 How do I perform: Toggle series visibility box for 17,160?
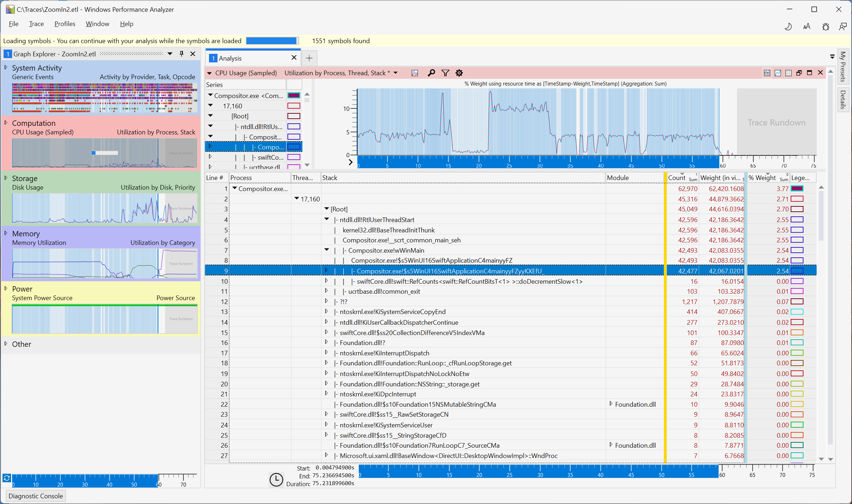pos(294,106)
